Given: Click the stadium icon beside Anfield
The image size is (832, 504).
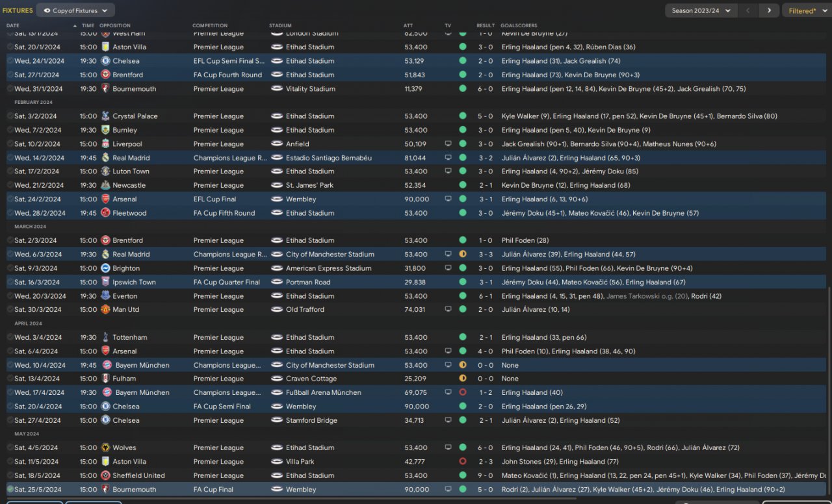Looking at the screenshot, I should point(276,144).
